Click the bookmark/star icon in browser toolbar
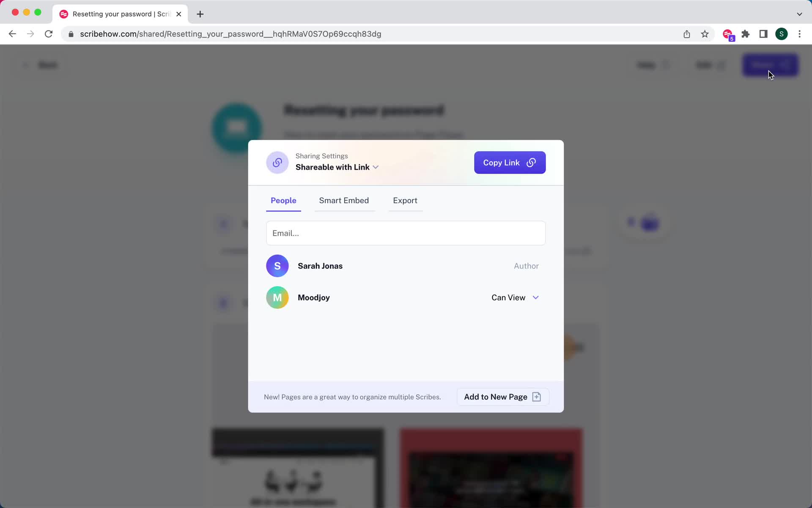Image resolution: width=812 pixels, height=508 pixels. click(x=705, y=34)
